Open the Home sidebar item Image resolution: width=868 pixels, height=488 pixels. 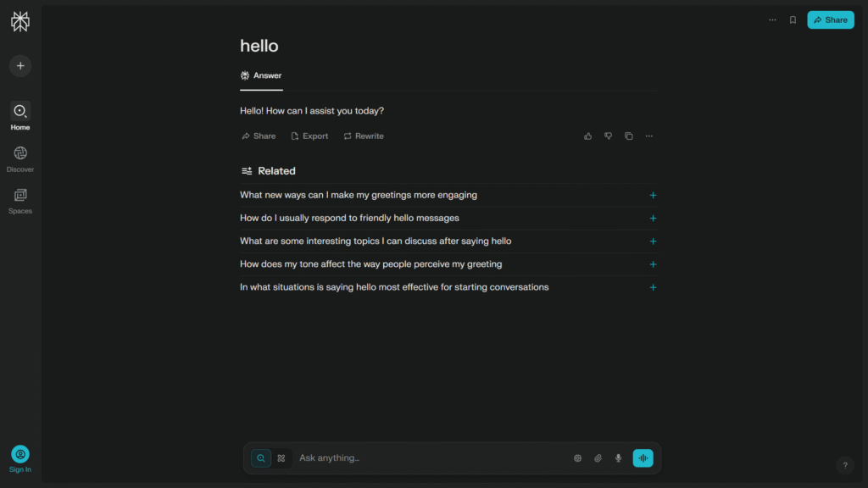point(20,117)
